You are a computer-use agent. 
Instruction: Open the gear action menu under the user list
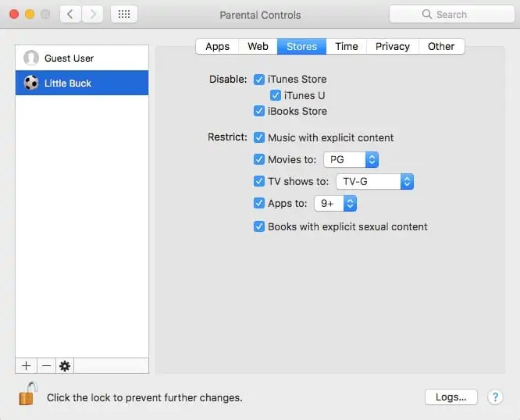[65, 365]
